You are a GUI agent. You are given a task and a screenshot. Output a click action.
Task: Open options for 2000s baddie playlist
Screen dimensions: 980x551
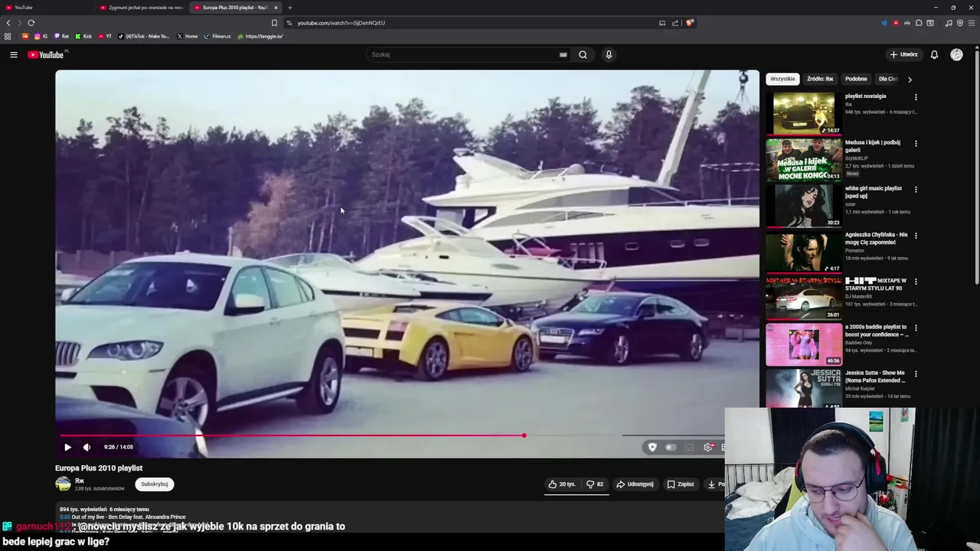(916, 328)
